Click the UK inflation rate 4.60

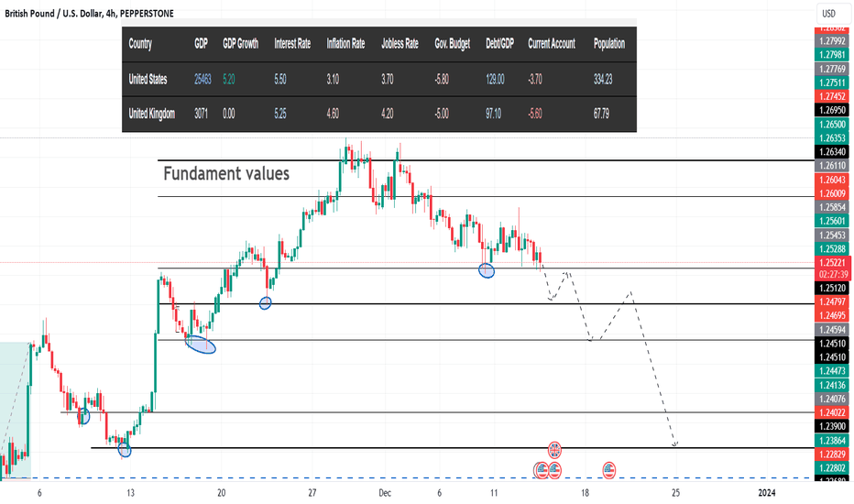point(333,114)
